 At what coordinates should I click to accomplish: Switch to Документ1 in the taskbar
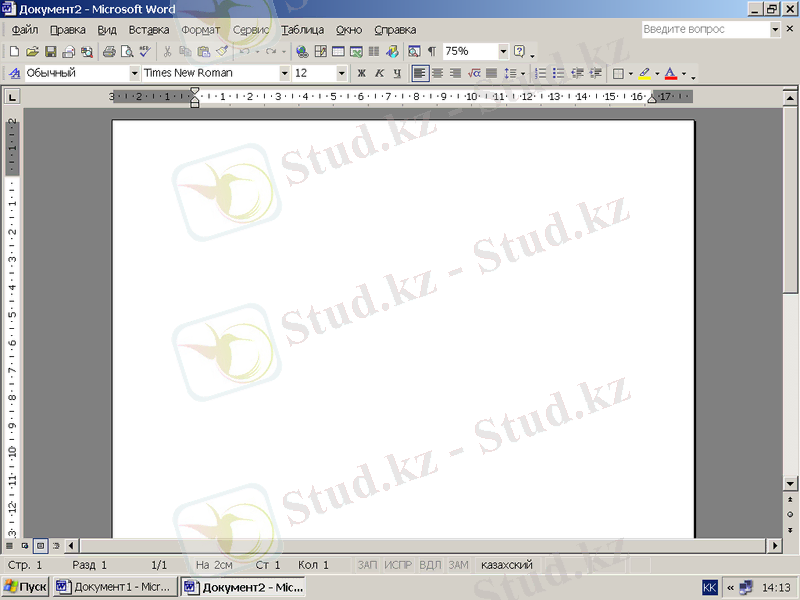tap(115, 587)
